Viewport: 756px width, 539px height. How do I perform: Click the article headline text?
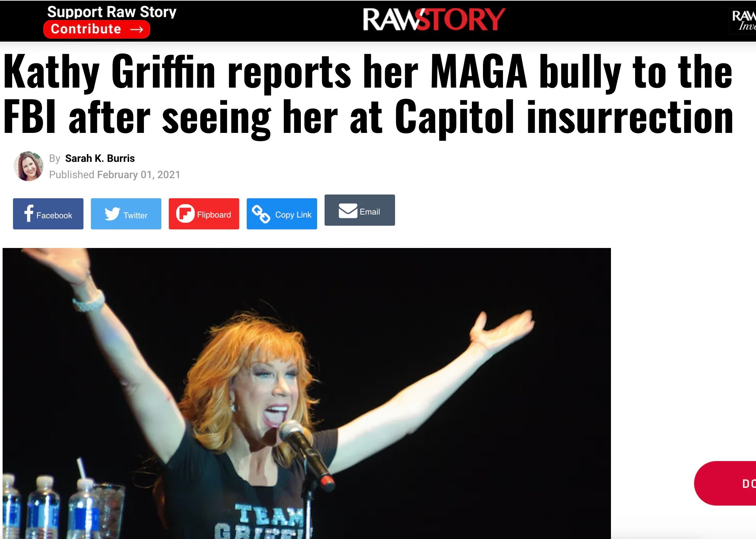coord(368,94)
